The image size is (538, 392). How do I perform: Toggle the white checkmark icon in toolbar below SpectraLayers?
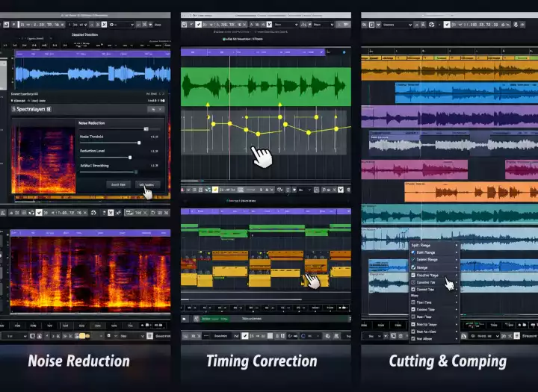point(39,213)
